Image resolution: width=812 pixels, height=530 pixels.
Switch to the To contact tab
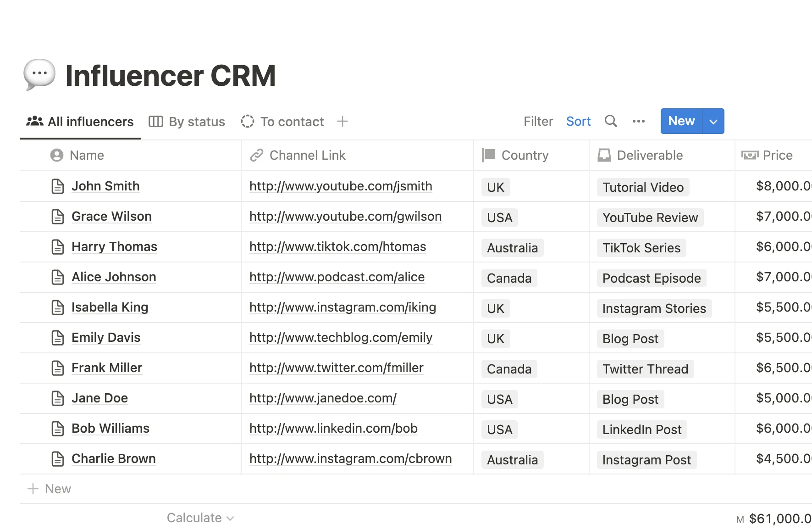coord(282,121)
